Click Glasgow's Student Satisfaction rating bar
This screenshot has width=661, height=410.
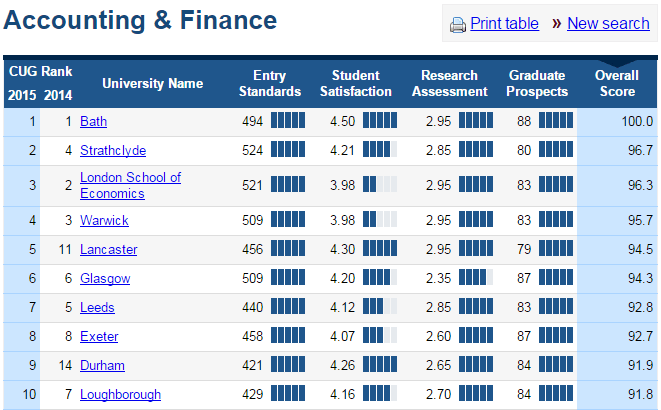click(380, 277)
